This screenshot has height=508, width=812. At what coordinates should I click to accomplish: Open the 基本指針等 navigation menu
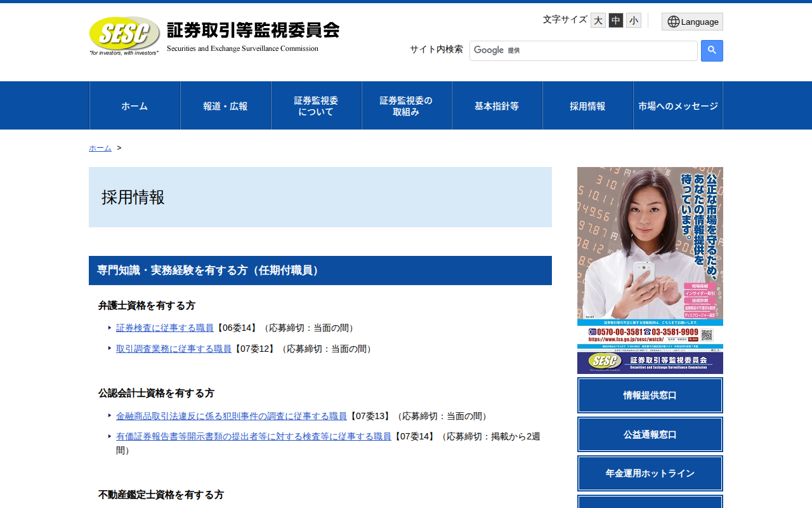point(497,105)
